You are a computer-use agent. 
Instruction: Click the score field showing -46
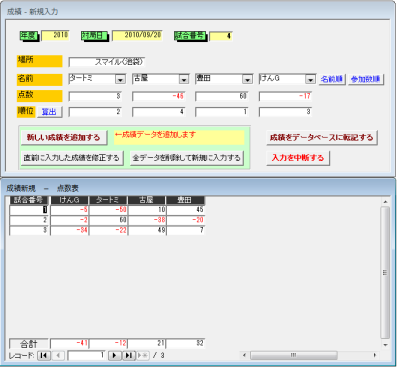pyautogui.click(x=158, y=96)
